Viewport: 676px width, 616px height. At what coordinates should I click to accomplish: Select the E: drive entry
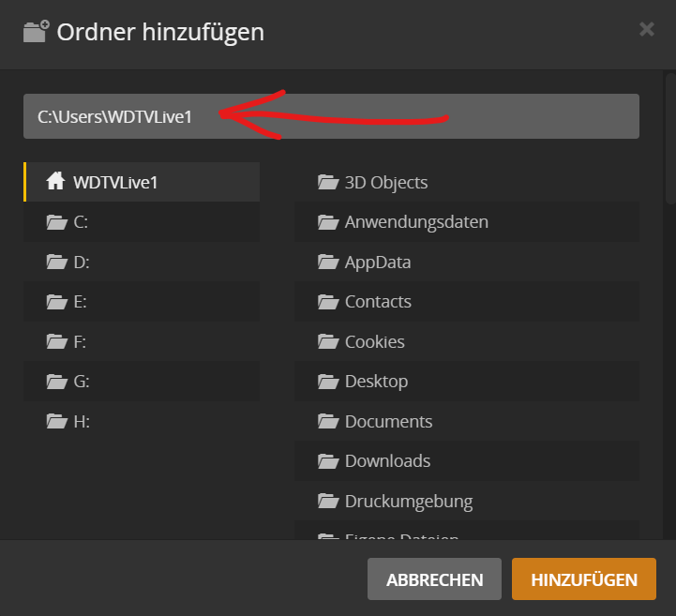pyautogui.click(x=81, y=302)
